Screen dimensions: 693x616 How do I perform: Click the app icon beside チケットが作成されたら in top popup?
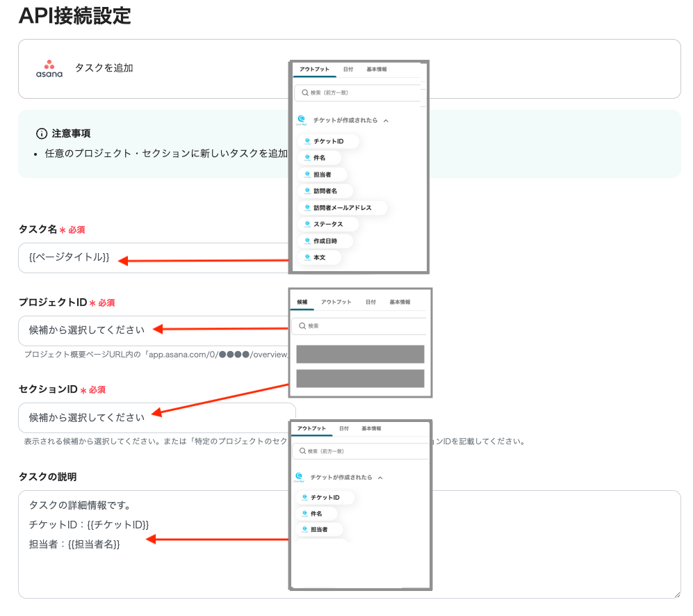point(302,120)
